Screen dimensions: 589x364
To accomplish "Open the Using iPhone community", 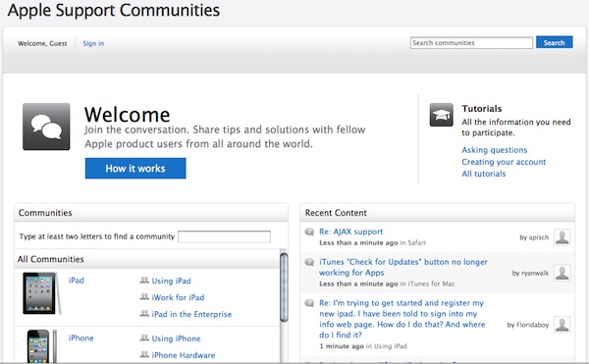I will click(176, 338).
